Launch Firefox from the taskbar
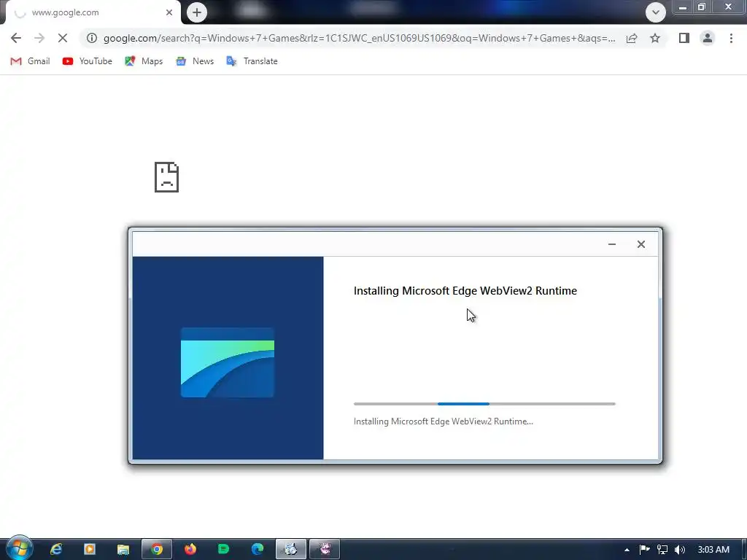This screenshot has width=747, height=560. click(x=190, y=550)
